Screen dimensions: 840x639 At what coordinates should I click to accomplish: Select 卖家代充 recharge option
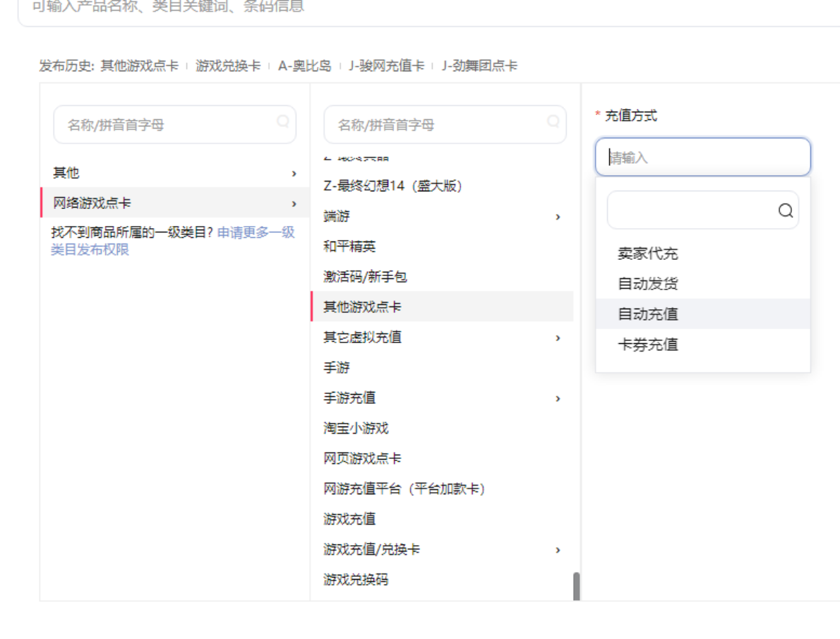647,253
